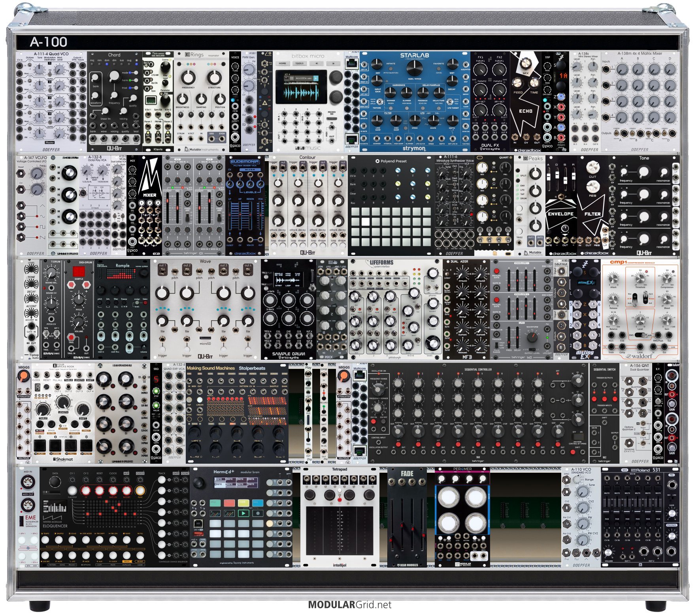This screenshot has height=613, width=700.
Task: Select the Qu-Bit Tone module
Action: (644, 205)
